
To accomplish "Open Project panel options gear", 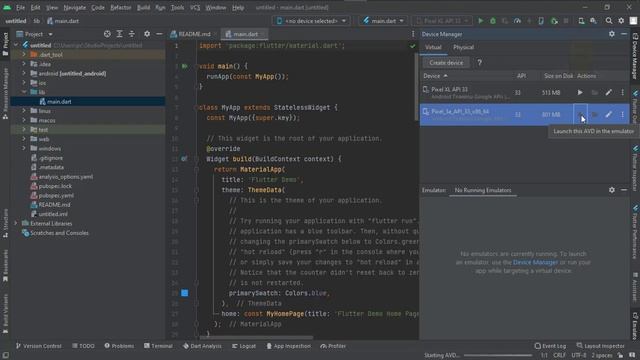I will point(147,34).
